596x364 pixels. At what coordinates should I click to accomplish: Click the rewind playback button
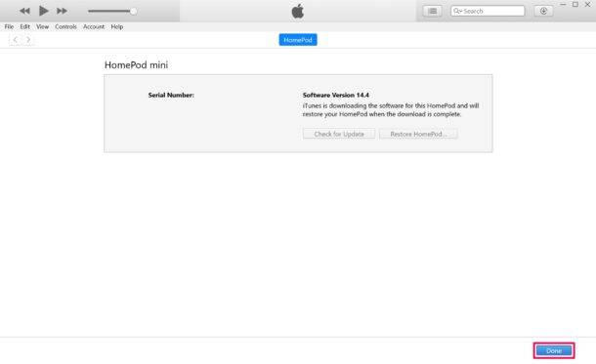pos(24,11)
